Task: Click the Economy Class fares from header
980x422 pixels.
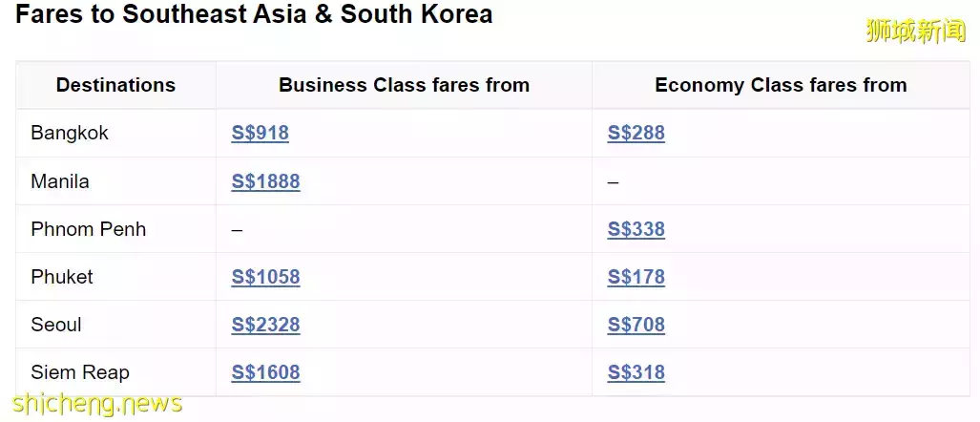Action: tap(781, 85)
